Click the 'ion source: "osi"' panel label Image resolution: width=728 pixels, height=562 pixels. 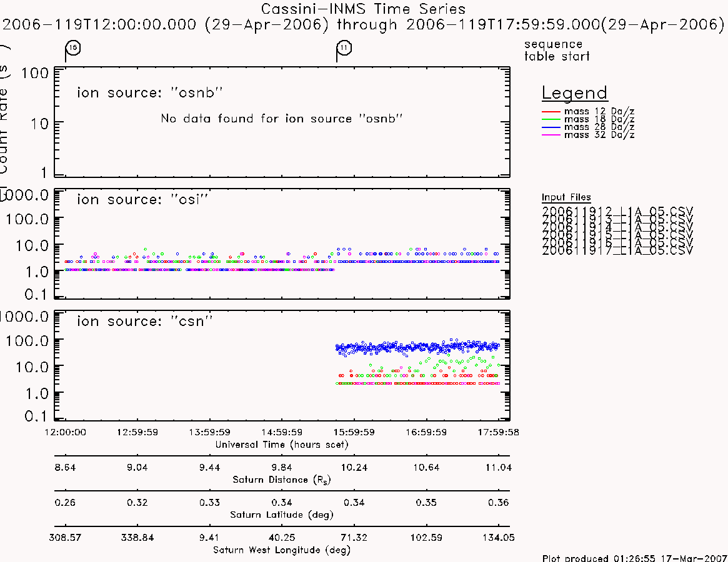[x=142, y=199]
